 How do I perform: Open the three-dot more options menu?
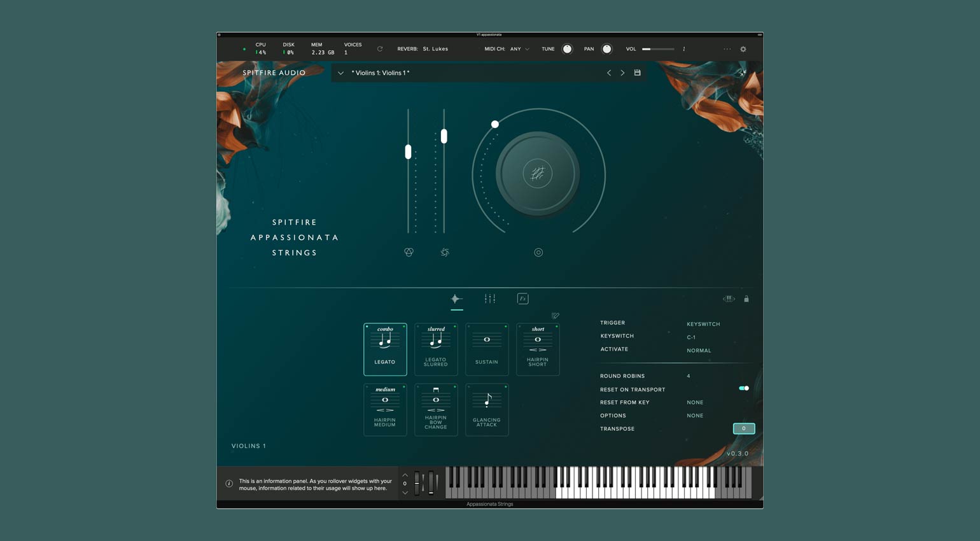pyautogui.click(x=727, y=49)
